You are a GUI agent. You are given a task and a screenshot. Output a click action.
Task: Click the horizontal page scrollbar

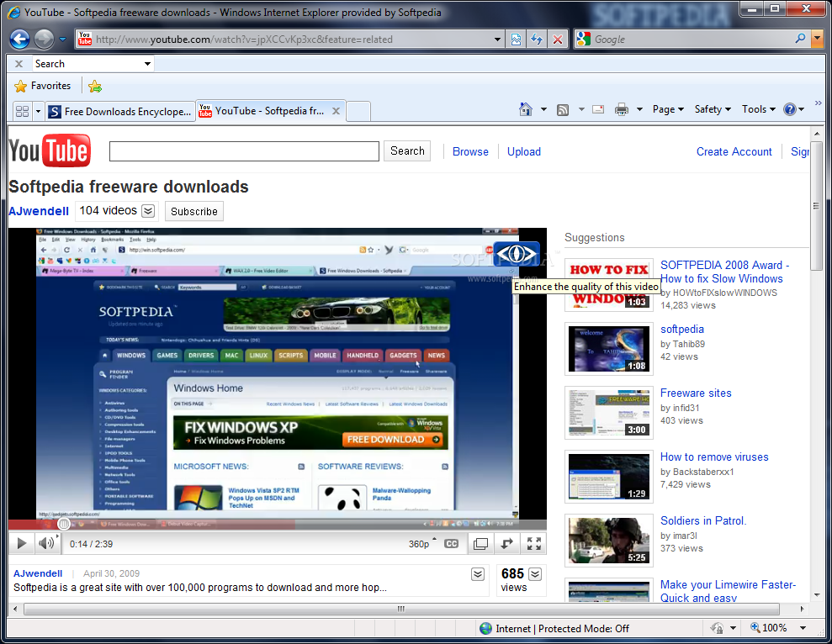pyautogui.click(x=401, y=609)
